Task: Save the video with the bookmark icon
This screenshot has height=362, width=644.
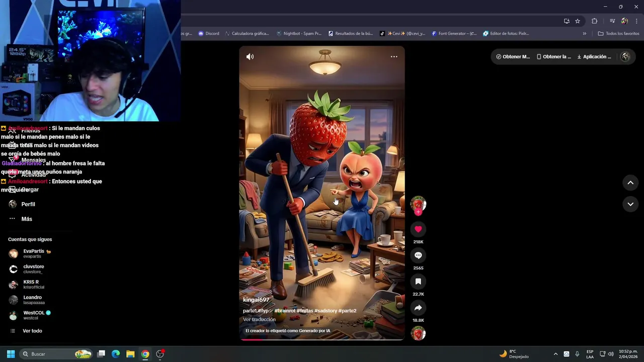Action: pos(418,282)
